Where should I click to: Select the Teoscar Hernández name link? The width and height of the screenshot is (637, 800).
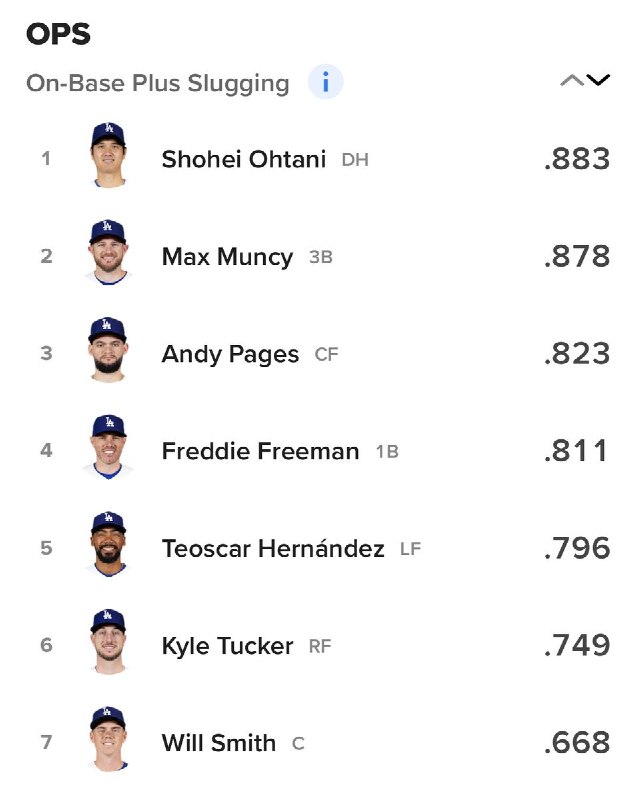(x=273, y=548)
